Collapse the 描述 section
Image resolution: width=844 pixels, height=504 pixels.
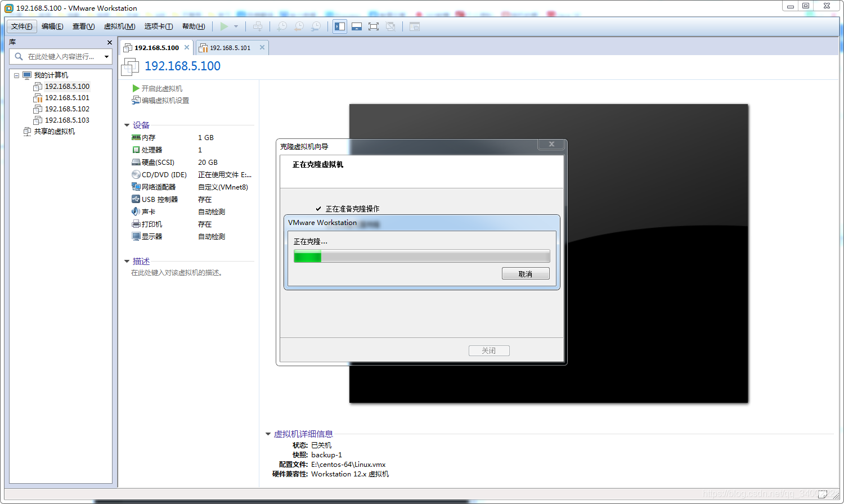point(127,261)
